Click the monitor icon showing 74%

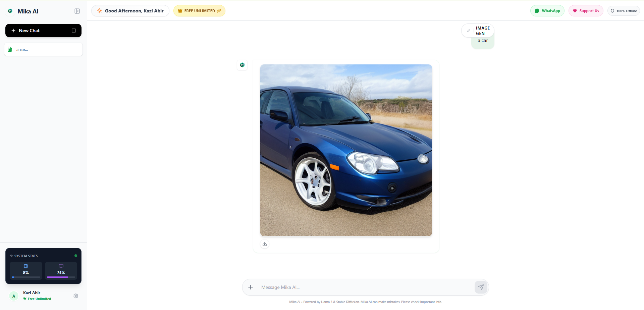[61, 266]
